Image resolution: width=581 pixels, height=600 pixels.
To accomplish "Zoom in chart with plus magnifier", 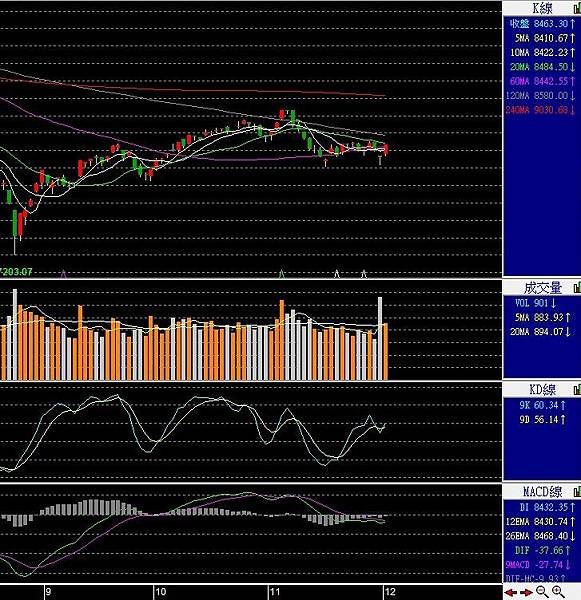I will point(558,592).
